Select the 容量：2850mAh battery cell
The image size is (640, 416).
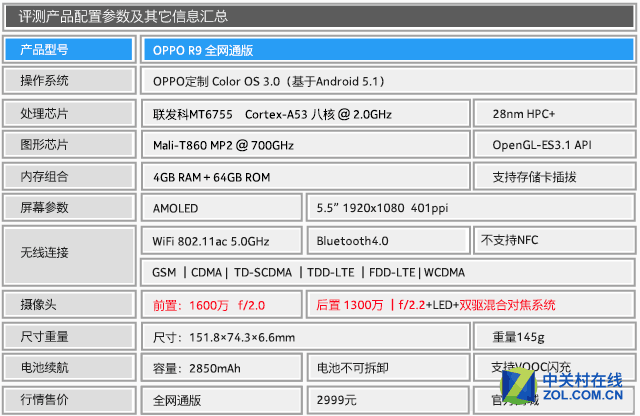(220, 368)
